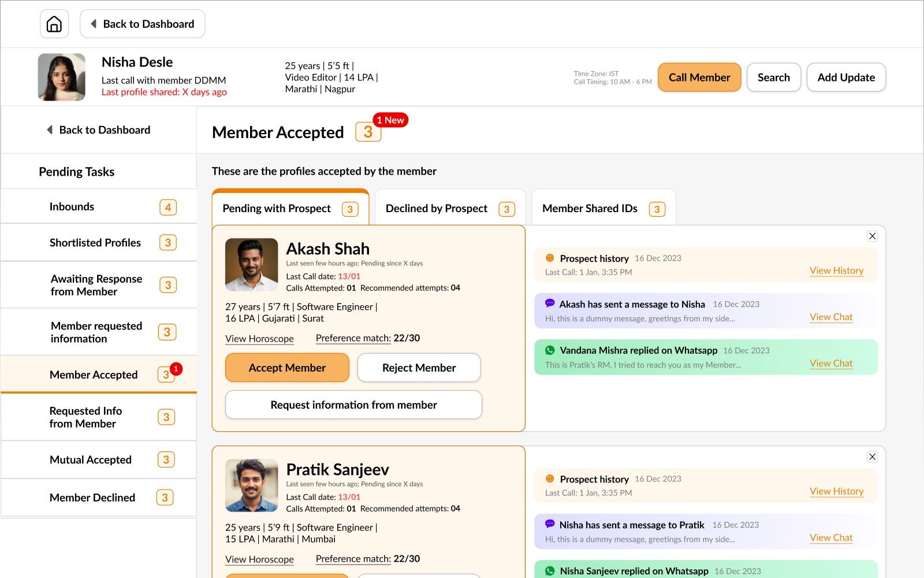
Task: View Horoscope for Akash Shah
Action: tap(259, 339)
